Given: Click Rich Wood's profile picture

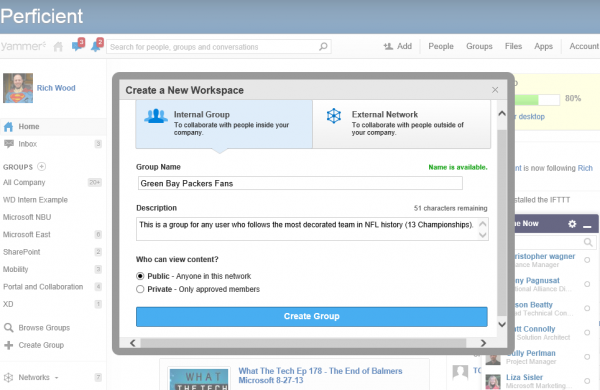Looking at the screenshot, I should point(18,88).
